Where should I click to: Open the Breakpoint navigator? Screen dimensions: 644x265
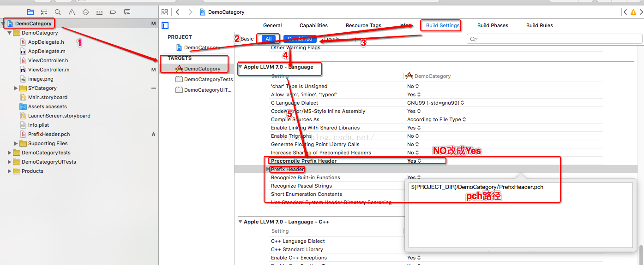113,12
